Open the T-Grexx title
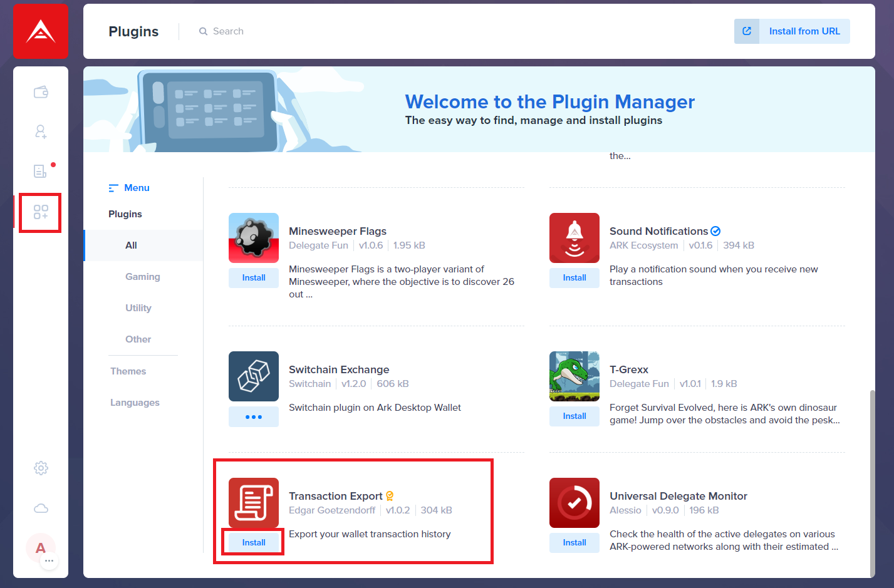The width and height of the screenshot is (894, 588). click(629, 369)
